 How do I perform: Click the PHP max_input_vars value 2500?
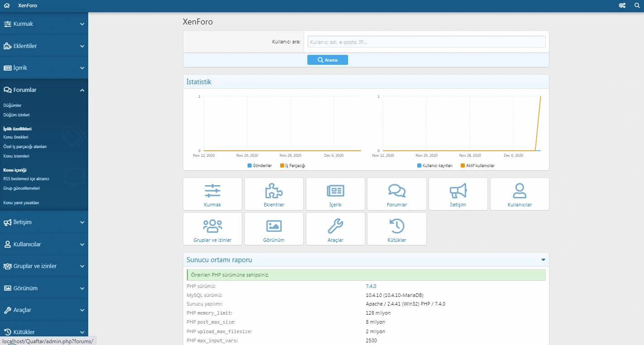coord(371,340)
